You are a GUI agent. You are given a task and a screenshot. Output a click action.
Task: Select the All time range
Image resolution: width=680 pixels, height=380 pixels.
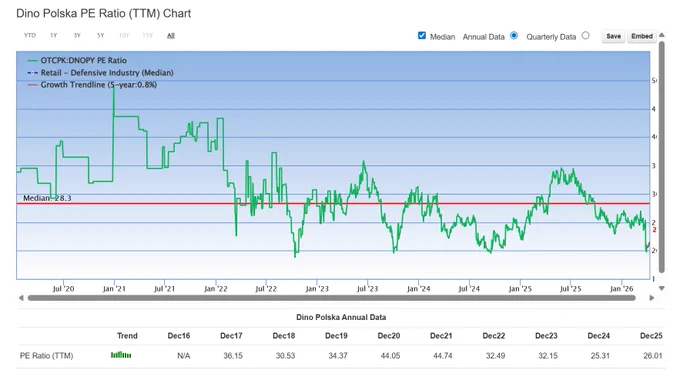coord(171,36)
